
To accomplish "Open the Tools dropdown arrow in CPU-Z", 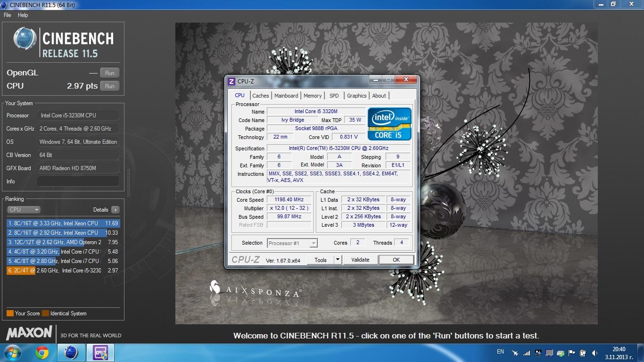I will pyautogui.click(x=338, y=260).
